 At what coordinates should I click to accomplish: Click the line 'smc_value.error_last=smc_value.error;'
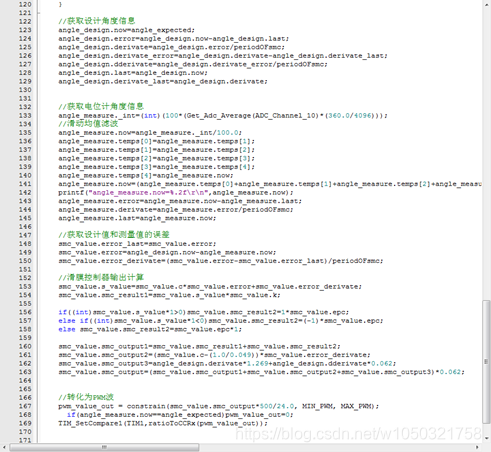pyautogui.click(x=137, y=244)
